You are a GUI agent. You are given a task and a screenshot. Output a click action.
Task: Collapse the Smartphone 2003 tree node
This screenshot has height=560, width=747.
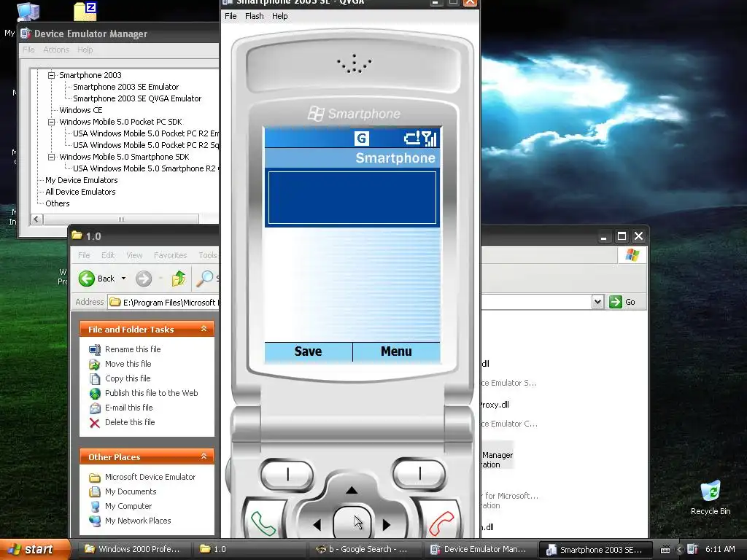click(x=52, y=75)
